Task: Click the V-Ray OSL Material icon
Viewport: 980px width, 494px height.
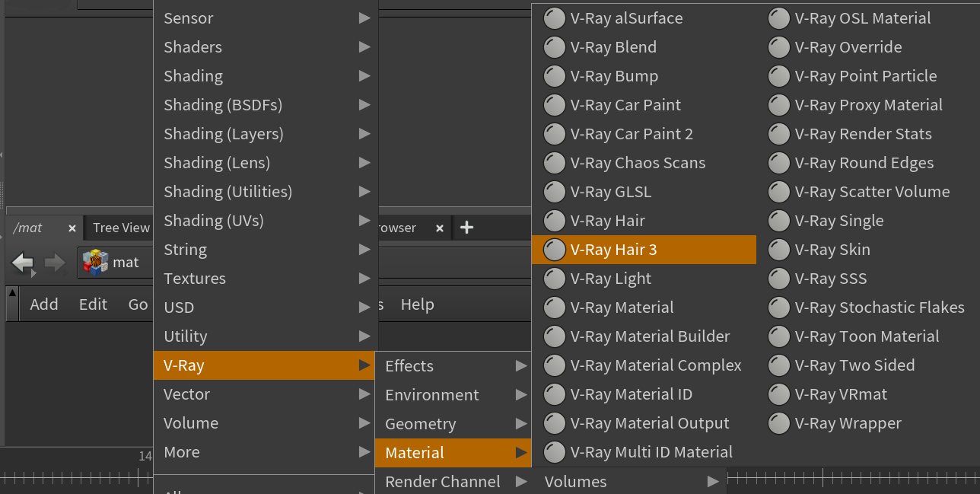Action: (779, 18)
